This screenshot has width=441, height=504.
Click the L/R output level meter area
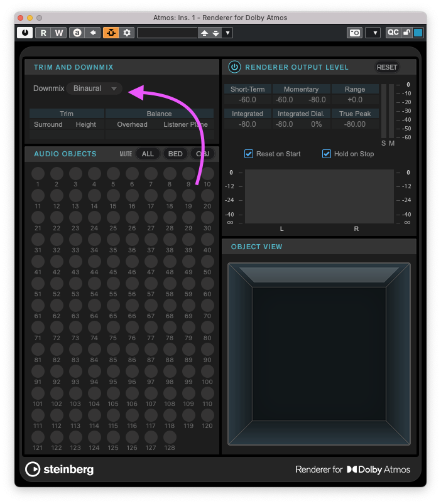(319, 196)
